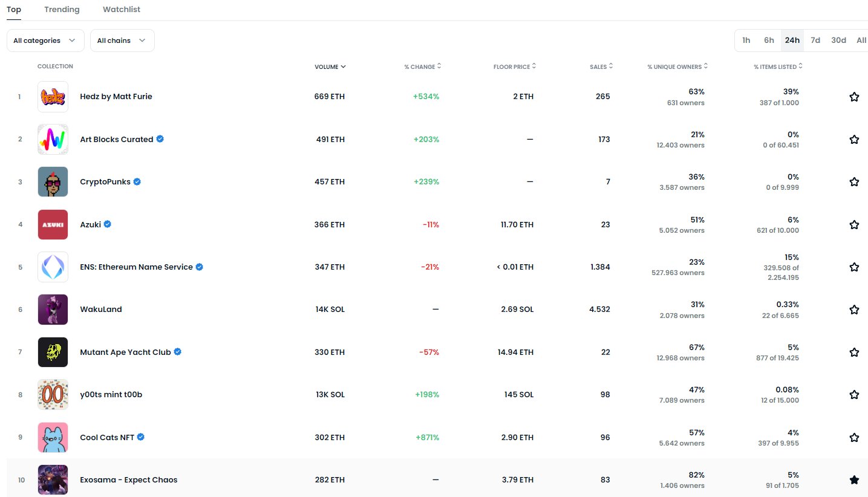Open Hedz by Matt Furie collection name
Image resolution: width=868 pixels, height=497 pixels.
(x=116, y=97)
